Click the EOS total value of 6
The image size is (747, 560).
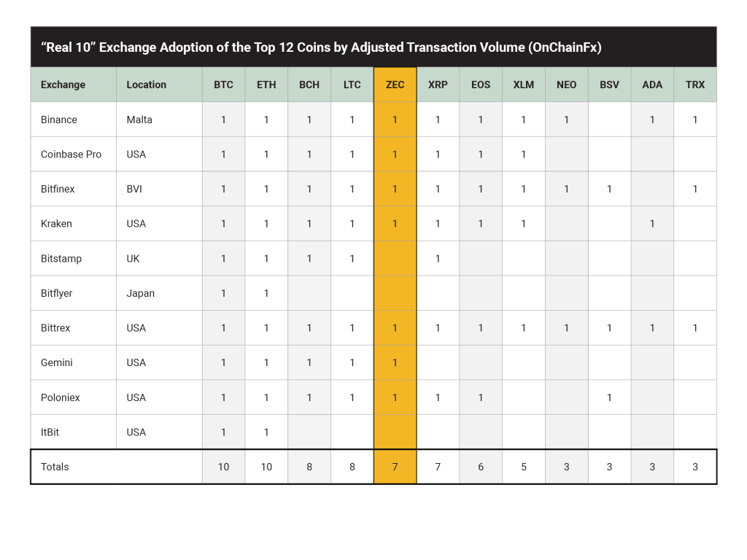481,467
